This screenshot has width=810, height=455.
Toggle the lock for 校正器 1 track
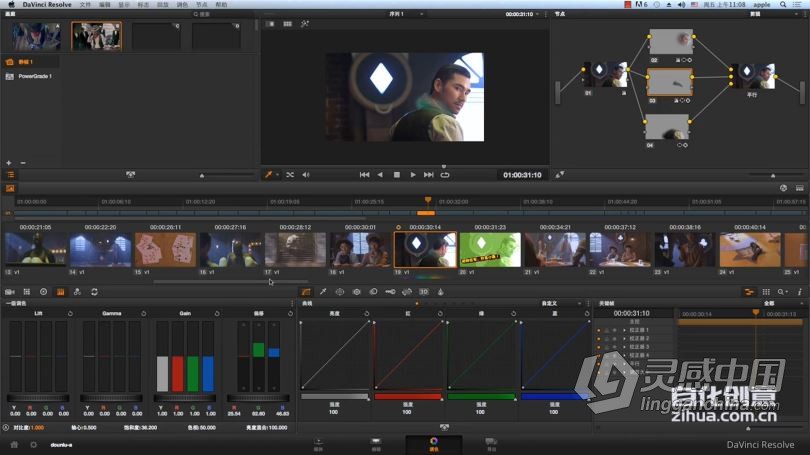606,330
